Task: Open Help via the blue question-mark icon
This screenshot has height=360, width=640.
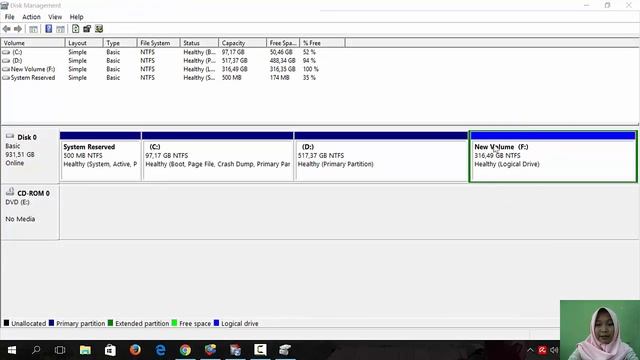Action: pos(49,29)
